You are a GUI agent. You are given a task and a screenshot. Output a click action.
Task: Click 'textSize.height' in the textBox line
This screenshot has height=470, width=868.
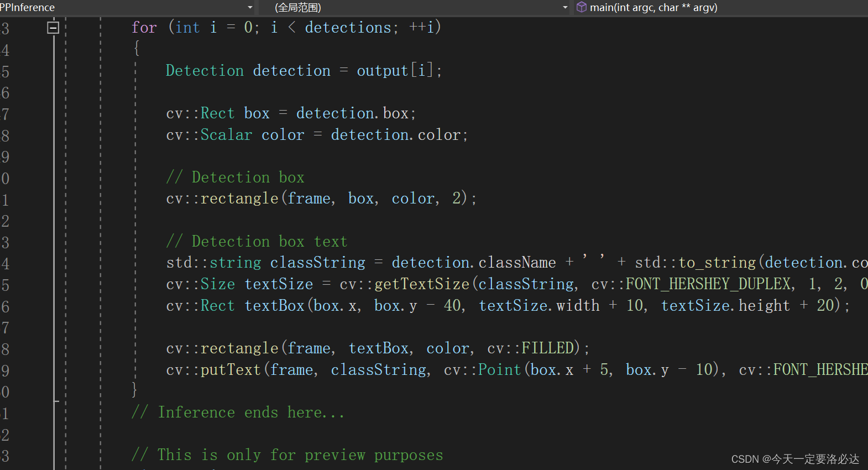tap(725, 306)
